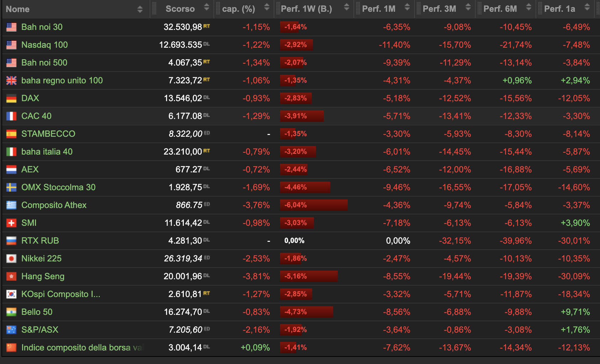Image resolution: width=600 pixels, height=364 pixels.
Task: Open the STAMBECCO index link
Action: (48, 134)
